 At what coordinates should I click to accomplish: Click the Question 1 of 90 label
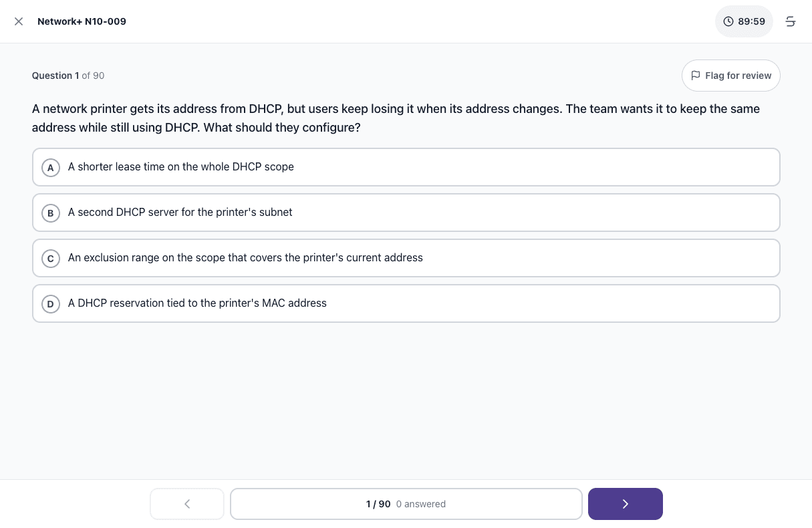point(68,76)
